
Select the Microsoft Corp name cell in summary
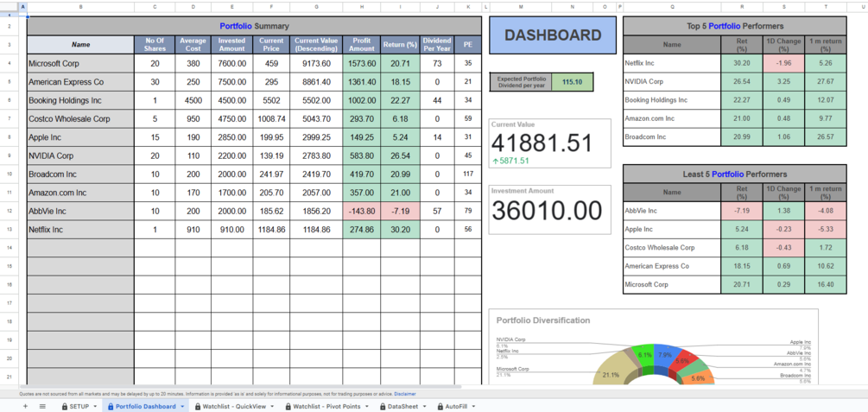pyautogui.click(x=81, y=64)
